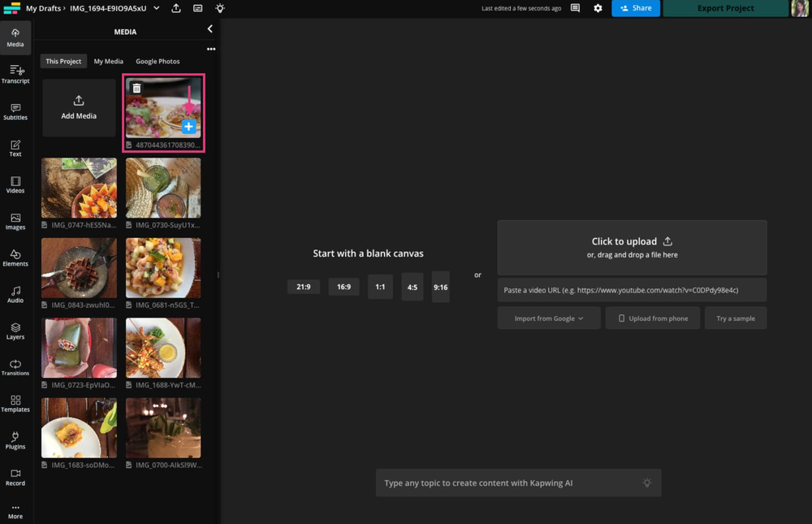
Task: Open the Transitions panel
Action: 15,367
